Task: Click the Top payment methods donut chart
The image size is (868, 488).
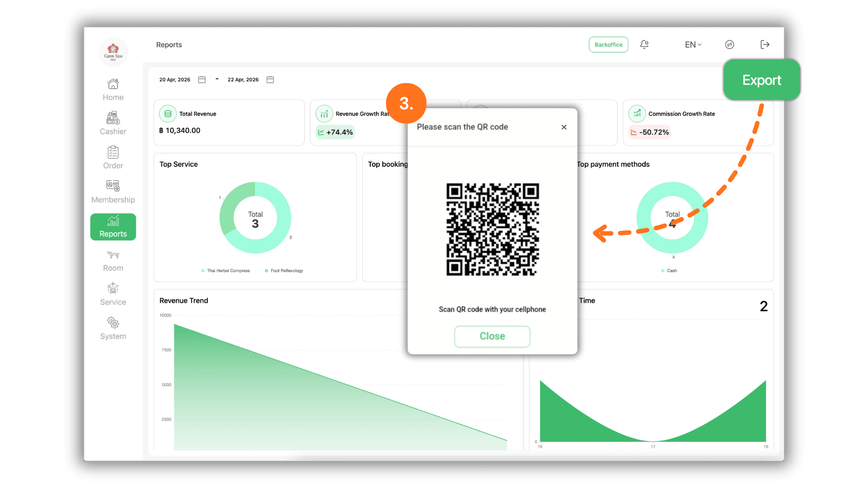Action: pyautogui.click(x=672, y=218)
